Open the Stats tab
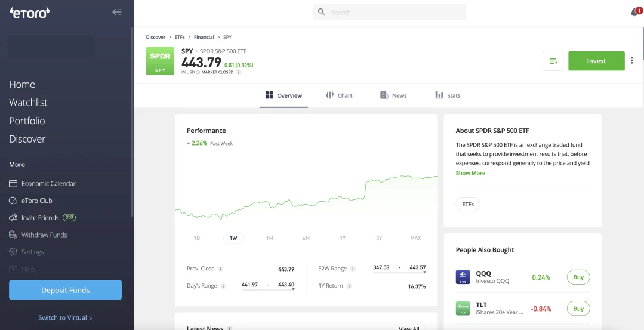This screenshot has height=330, width=644. point(448,95)
